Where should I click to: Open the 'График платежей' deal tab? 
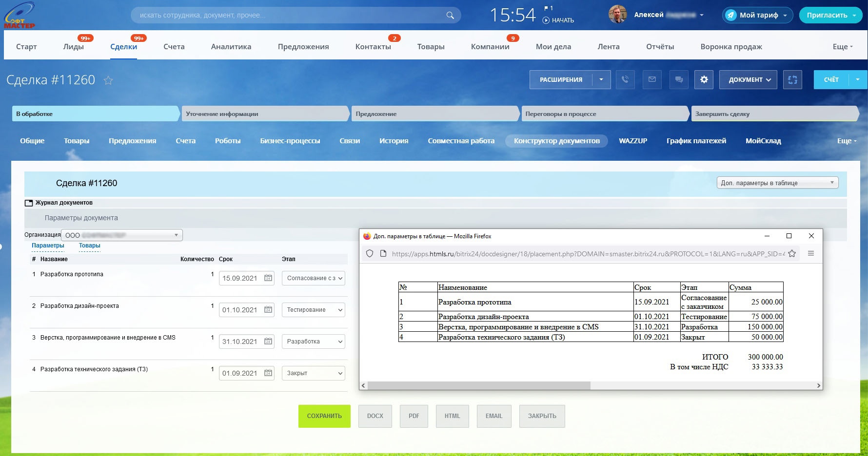[x=696, y=141]
